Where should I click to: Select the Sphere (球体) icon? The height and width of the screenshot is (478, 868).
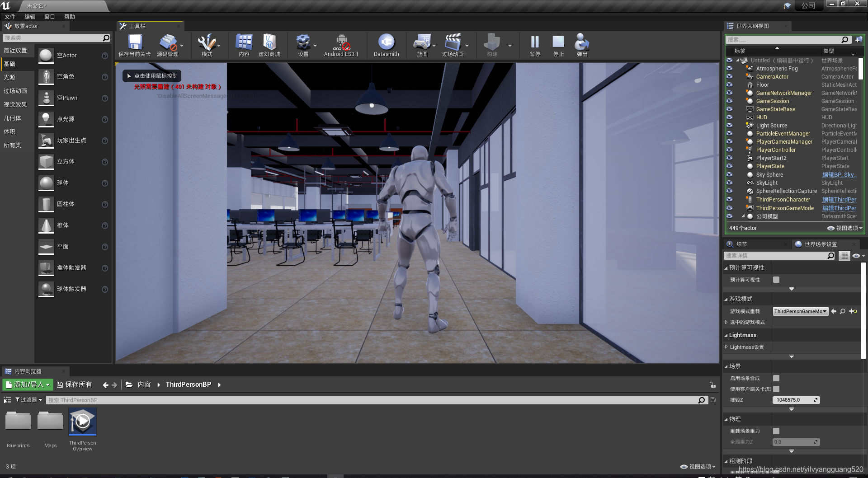coord(46,183)
